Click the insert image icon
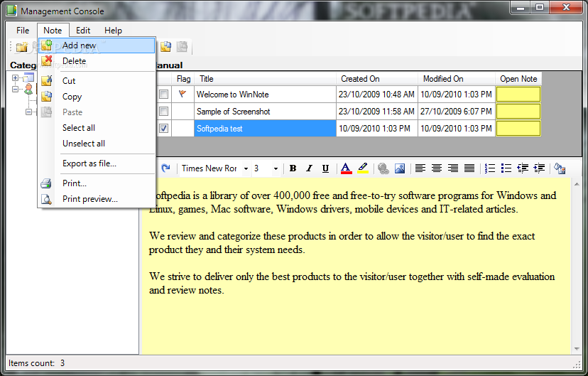Screen dimensions: 588x376 click(400, 168)
